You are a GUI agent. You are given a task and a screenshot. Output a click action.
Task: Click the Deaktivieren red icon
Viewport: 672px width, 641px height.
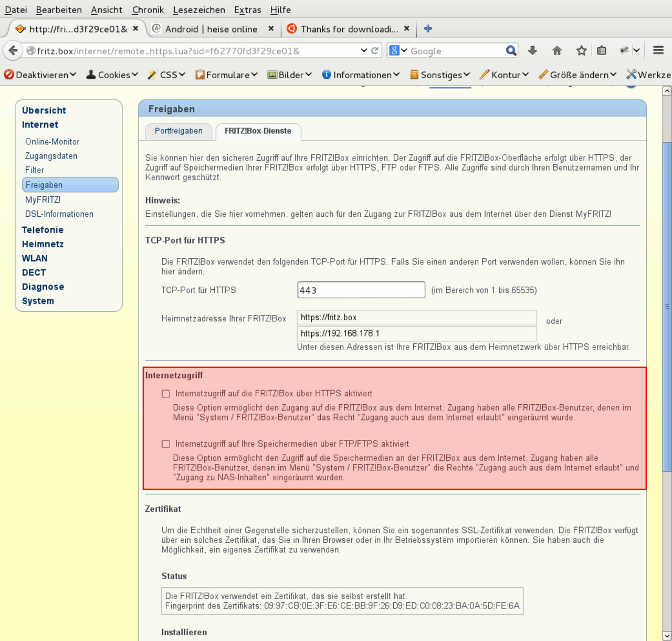pos(9,75)
